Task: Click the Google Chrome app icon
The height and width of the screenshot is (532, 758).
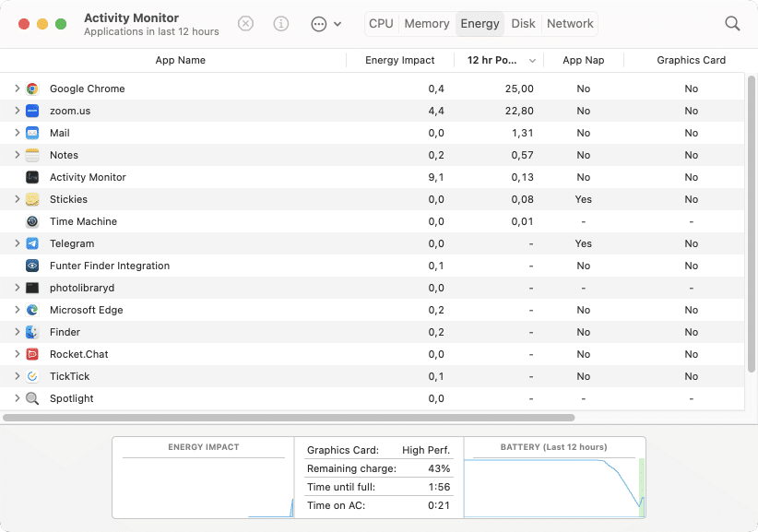Action: (x=32, y=89)
